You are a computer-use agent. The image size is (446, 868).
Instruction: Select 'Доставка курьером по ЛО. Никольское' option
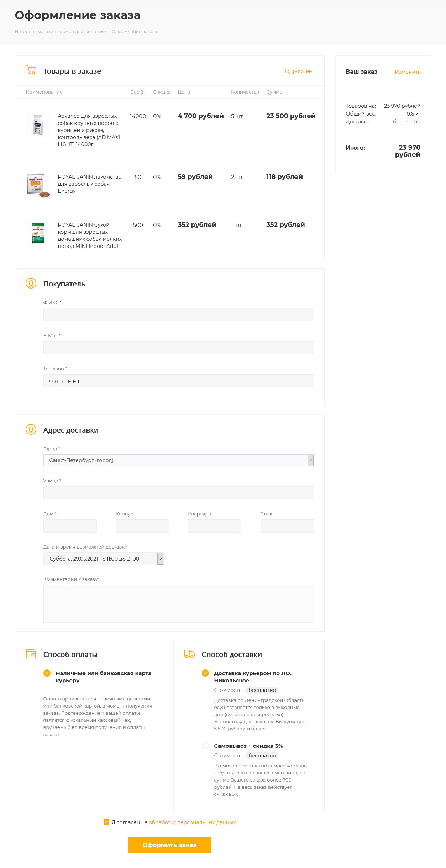205,673
